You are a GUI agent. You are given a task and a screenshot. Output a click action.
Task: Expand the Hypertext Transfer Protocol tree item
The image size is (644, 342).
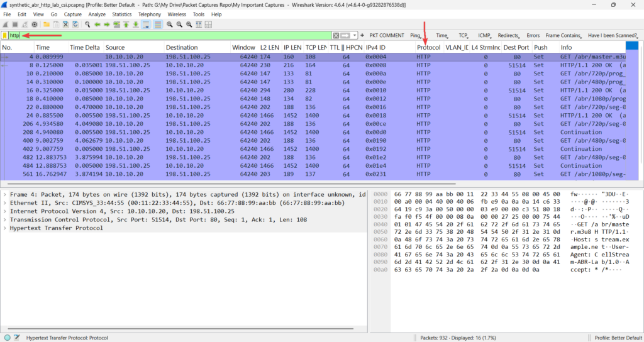[5, 228]
